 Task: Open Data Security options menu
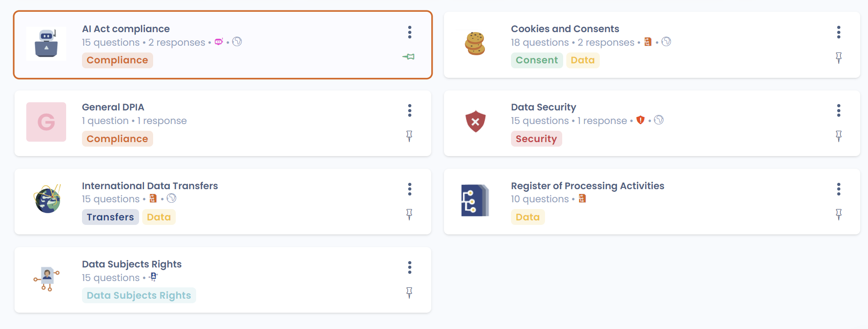(839, 110)
